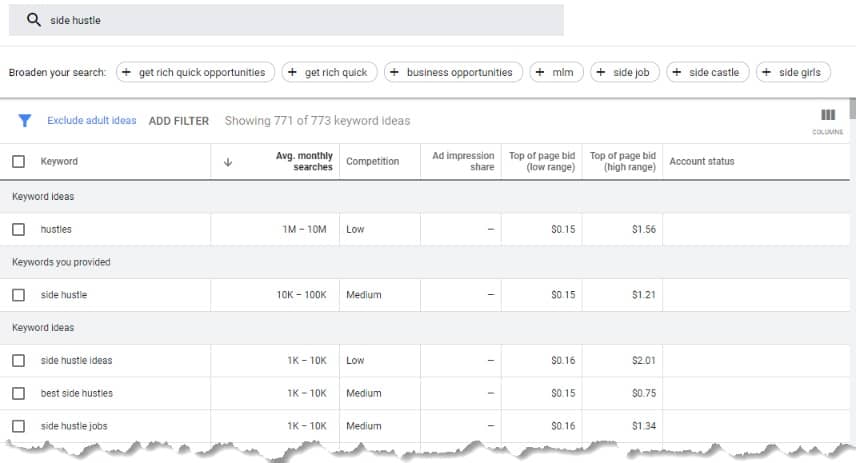Screen dimensions: 856x463
Task: Click the '$0.75' high range bid value
Action: (x=644, y=393)
